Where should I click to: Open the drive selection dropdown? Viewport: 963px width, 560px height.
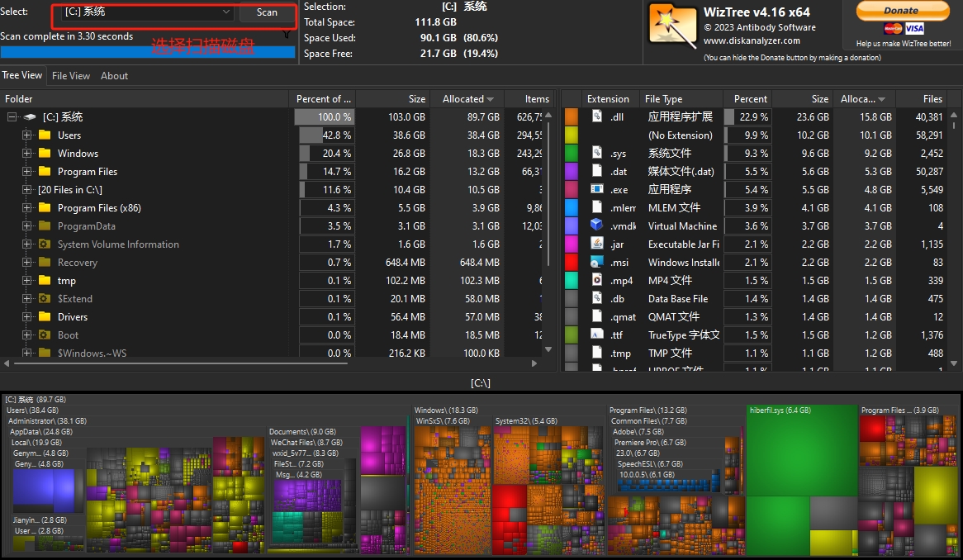point(225,12)
